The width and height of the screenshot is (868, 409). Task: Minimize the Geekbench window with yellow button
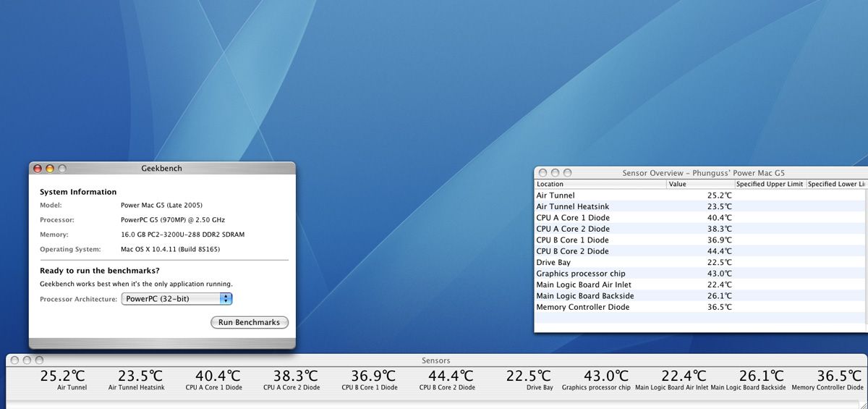(x=50, y=169)
